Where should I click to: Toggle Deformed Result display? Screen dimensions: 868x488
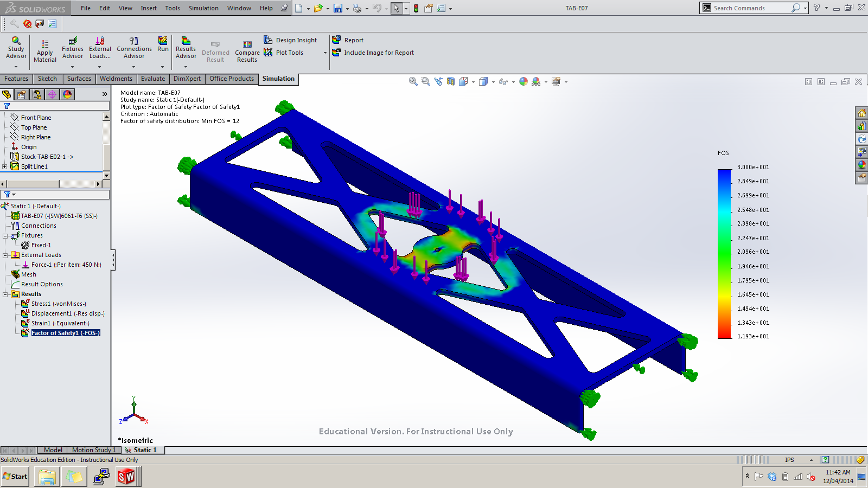pyautogui.click(x=215, y=49)
